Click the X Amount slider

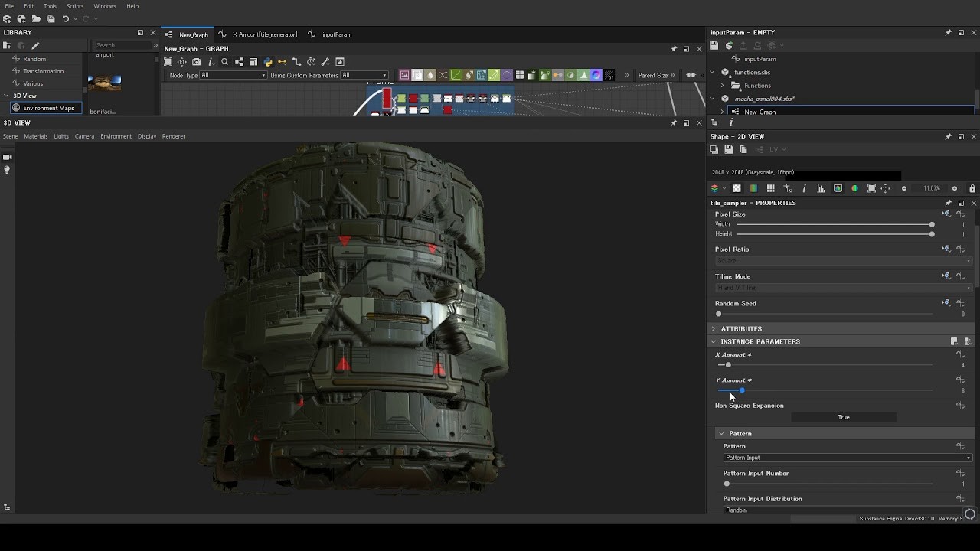[x=825, y=365]
